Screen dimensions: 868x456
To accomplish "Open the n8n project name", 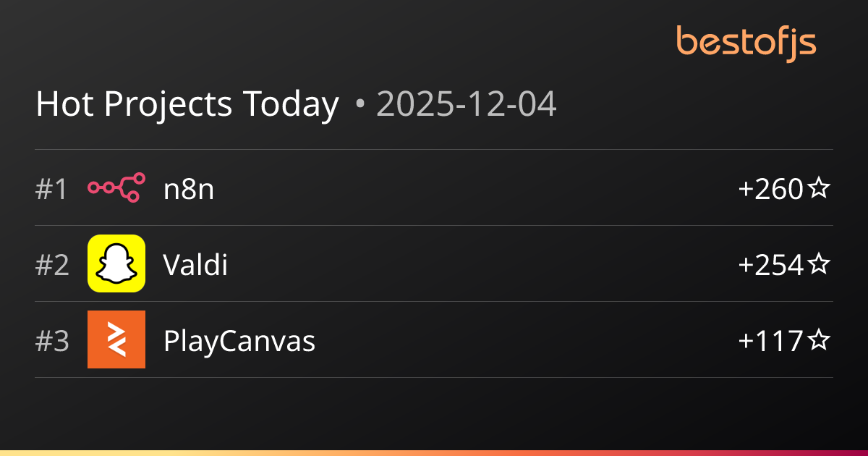I will click(189, 190).
